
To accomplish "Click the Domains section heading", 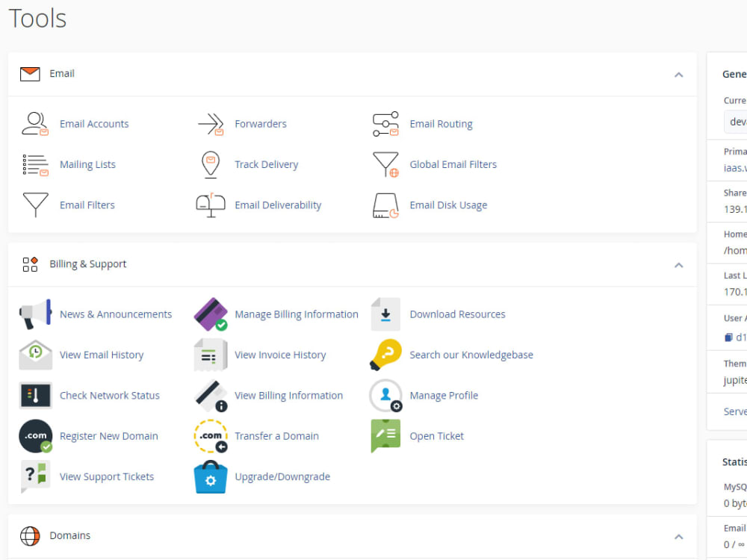I will pyautogui.click(x=70, y=535).
